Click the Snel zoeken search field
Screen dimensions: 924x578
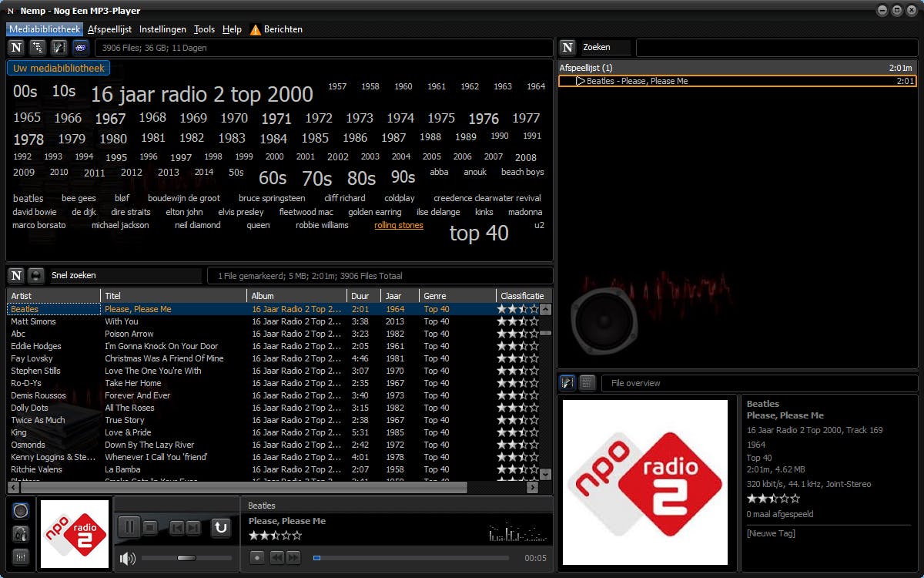123,276
